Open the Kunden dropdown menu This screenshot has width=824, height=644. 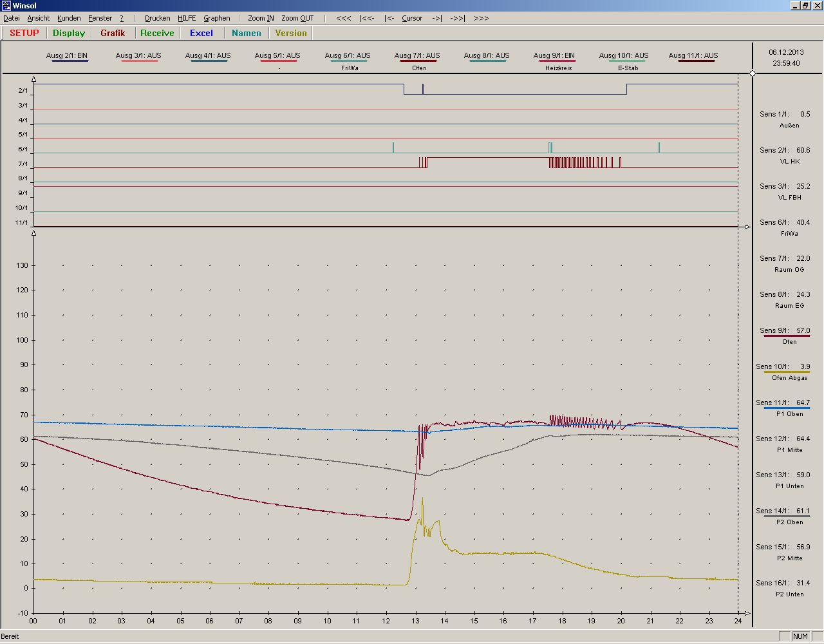pyautogui.click(x=69, y=18)
